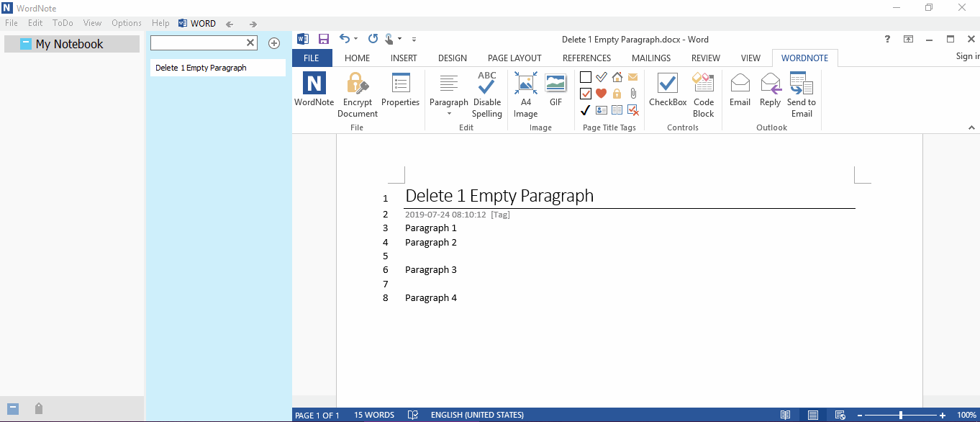Select 'Delete 1 Empty Paragraph' page in list
The width and height of the screenshot is (980, 422).
[x=218, y=68]
